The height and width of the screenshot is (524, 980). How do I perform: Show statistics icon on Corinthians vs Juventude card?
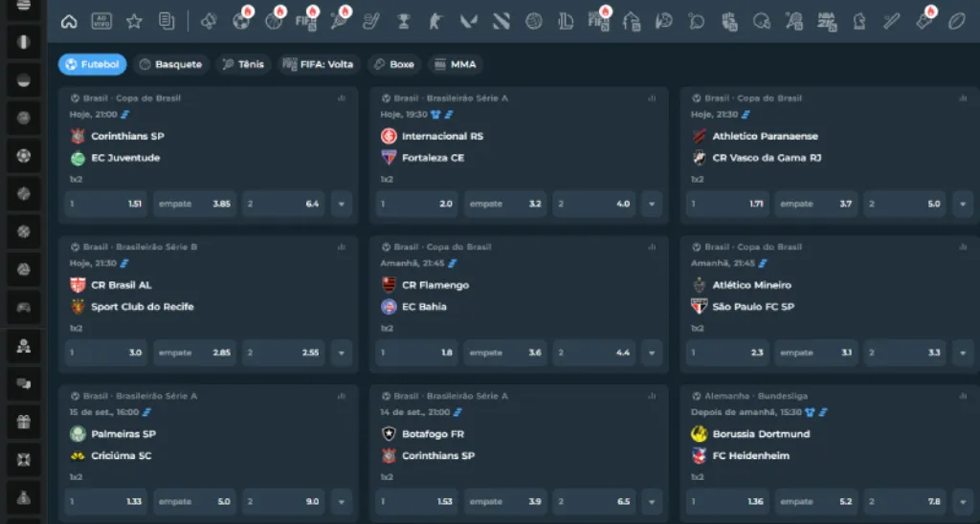(342, 98)
